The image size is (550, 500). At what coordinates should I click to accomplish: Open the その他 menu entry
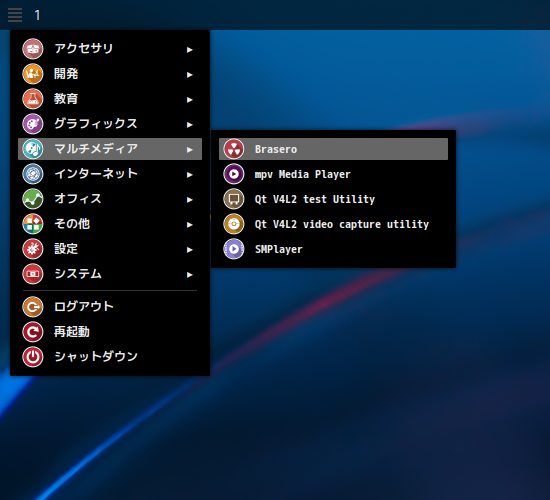click(110, 224)
